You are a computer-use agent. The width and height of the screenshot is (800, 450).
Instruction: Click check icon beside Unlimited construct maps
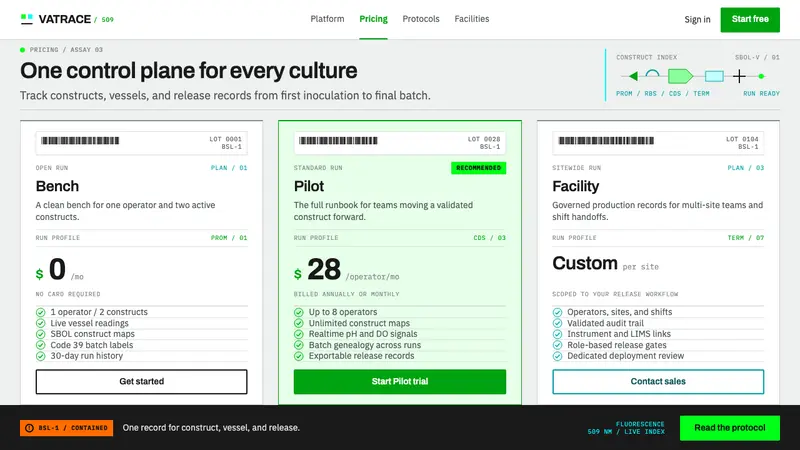coord(299,323)
